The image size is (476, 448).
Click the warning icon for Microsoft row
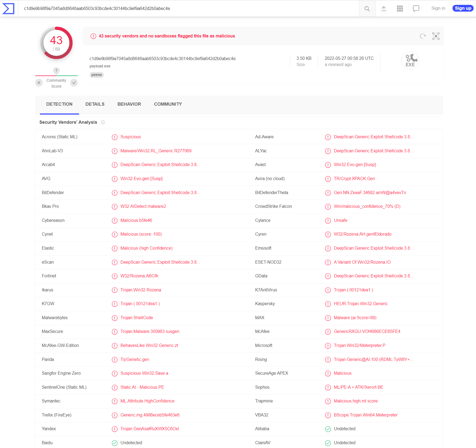tap(328, 346)
